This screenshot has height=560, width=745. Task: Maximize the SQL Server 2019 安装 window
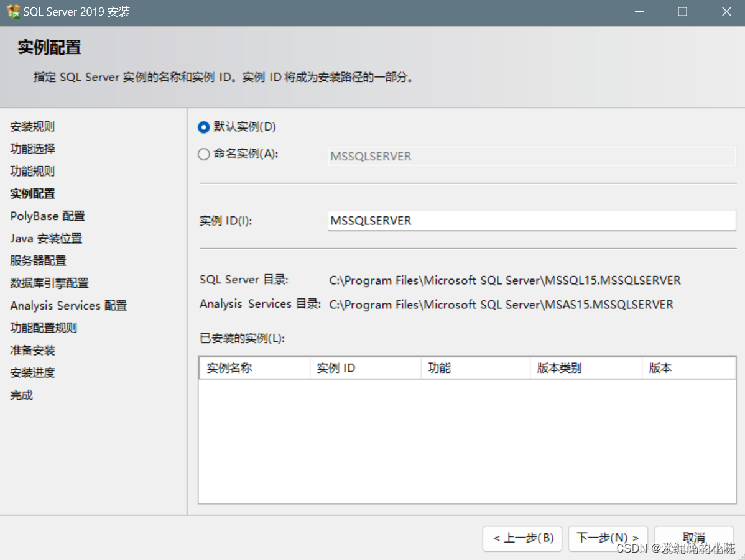coord(682,11)
